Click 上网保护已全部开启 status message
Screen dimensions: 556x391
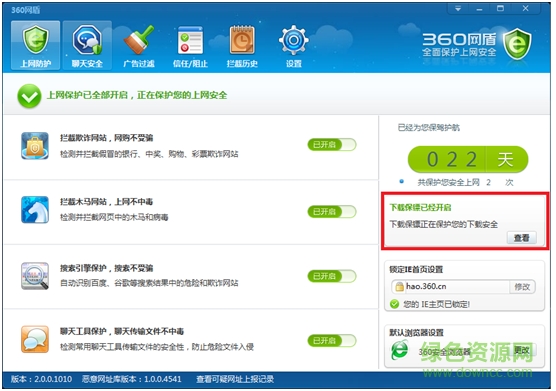tap(137, 95)
